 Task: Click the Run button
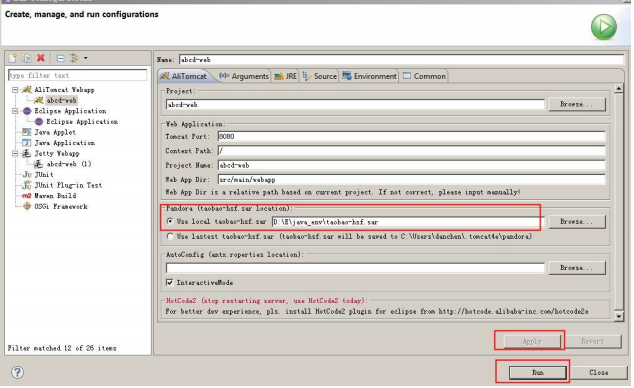click(x=537, y=373)
